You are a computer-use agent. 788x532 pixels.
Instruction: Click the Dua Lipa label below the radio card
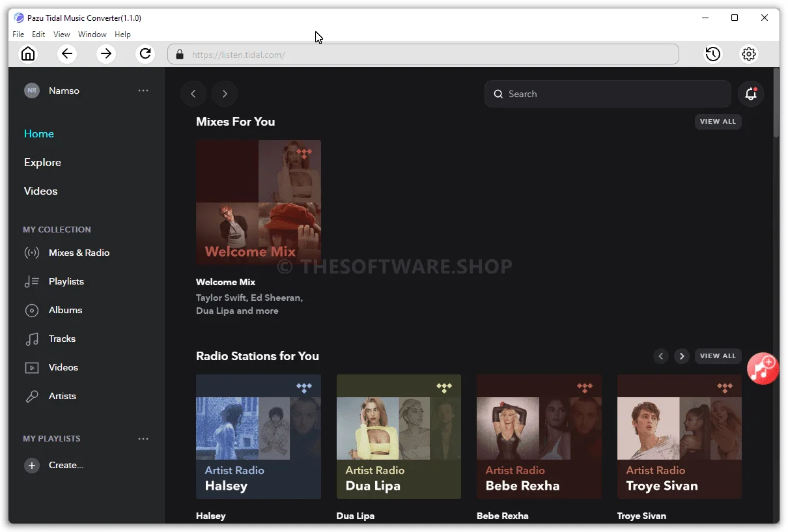(x=356, y=516)
